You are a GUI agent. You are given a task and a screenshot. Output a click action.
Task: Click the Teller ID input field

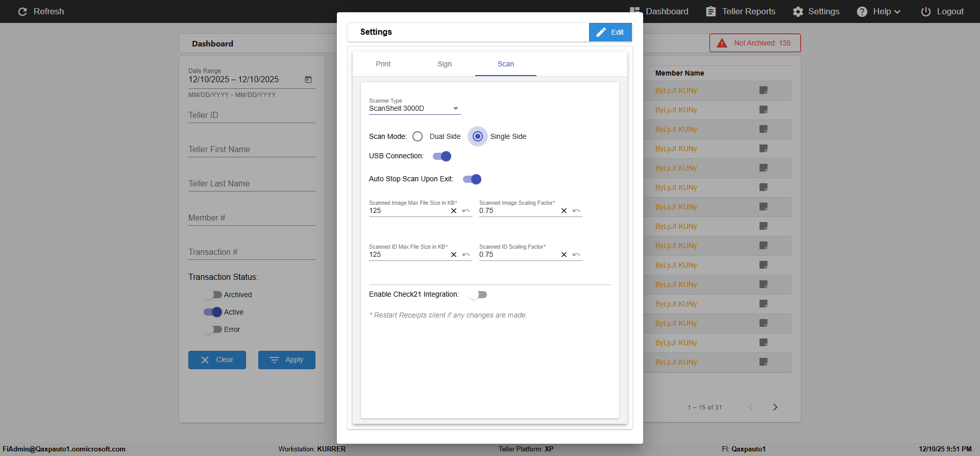252,115
